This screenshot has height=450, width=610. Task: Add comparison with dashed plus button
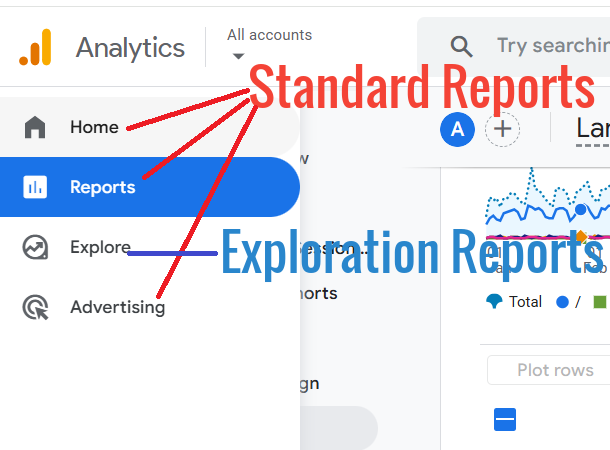[502, 129]
